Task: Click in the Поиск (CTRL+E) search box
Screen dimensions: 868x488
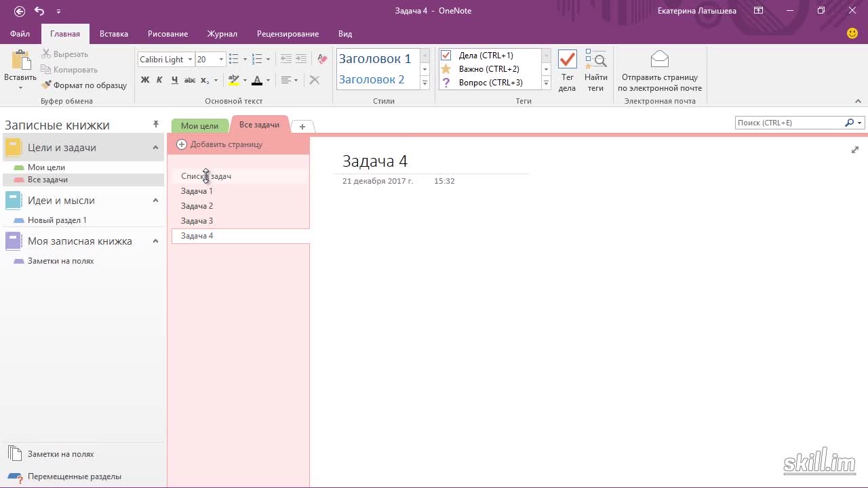Action: [789, 123]
